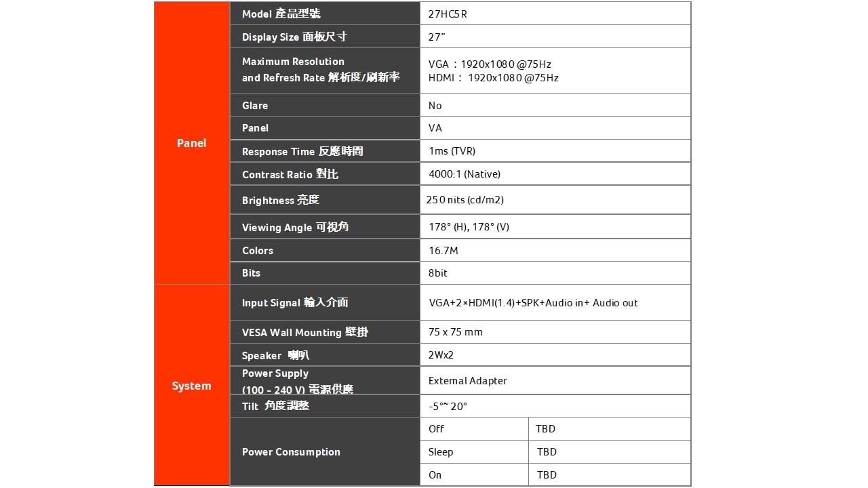
Task: Click VGA+2×HDMI(1.4)+SPK+Audio in+ Audio out value
Action: tap(534, 303)
